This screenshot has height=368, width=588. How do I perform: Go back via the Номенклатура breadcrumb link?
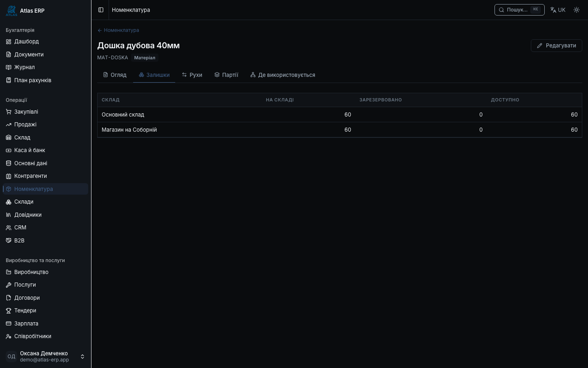tap(118, 30)
